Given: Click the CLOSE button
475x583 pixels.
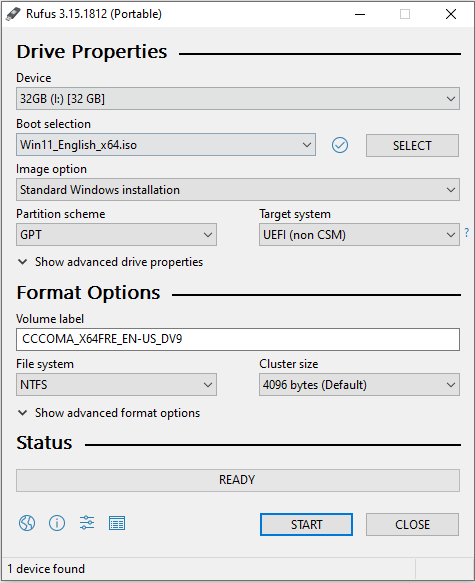Looking at the screenshot, I should (412, 525).
